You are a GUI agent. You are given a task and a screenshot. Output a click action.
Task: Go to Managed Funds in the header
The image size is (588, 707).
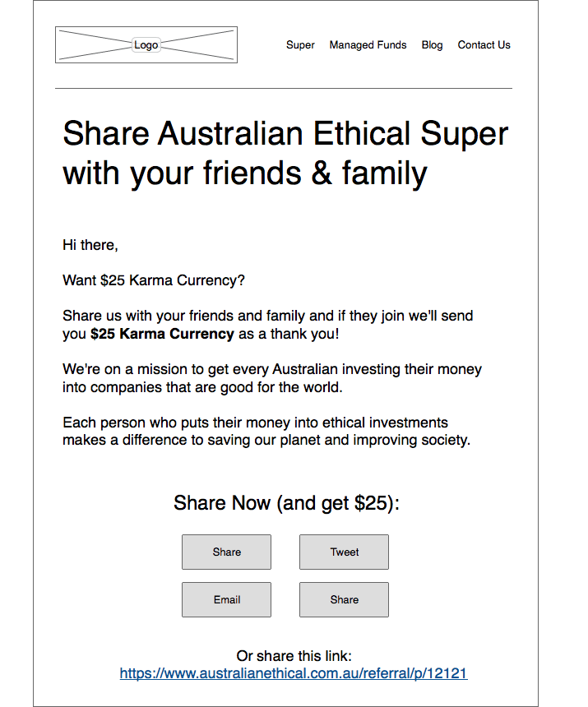pyautogui.click(x=368, y=45)
